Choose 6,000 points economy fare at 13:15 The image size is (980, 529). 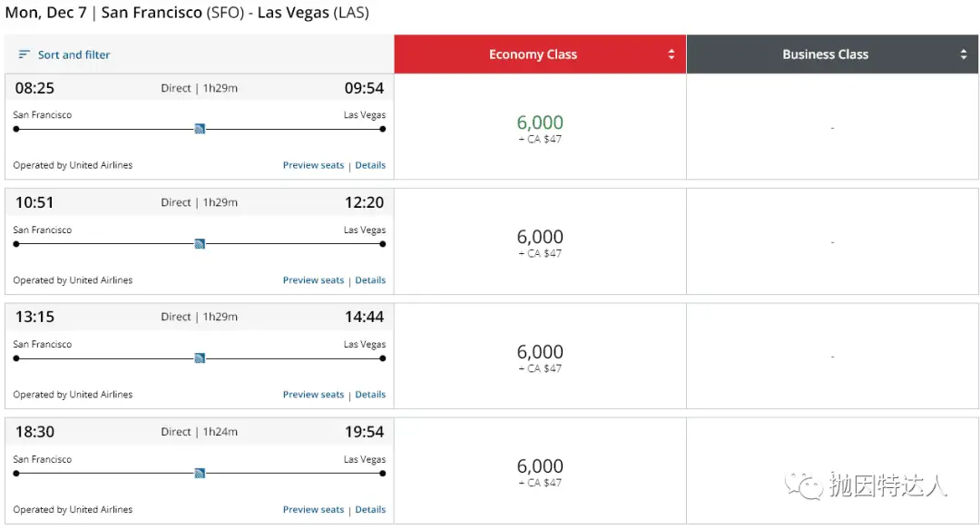540,352
